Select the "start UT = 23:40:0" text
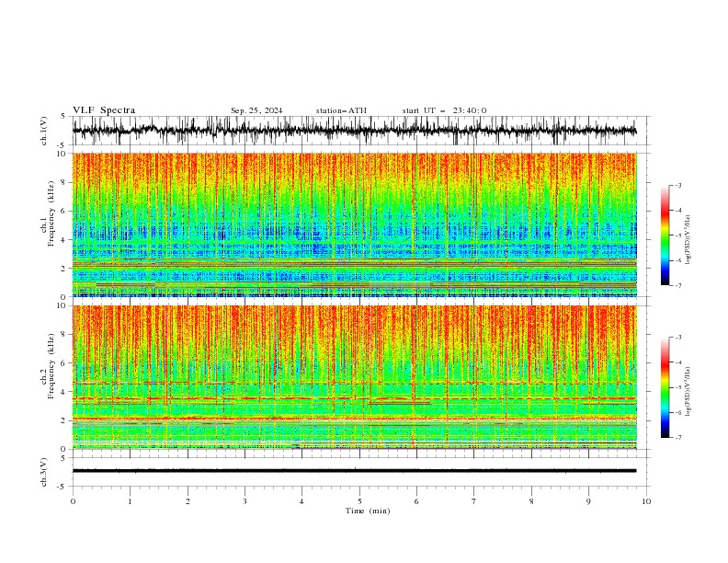 click(444, 110)
